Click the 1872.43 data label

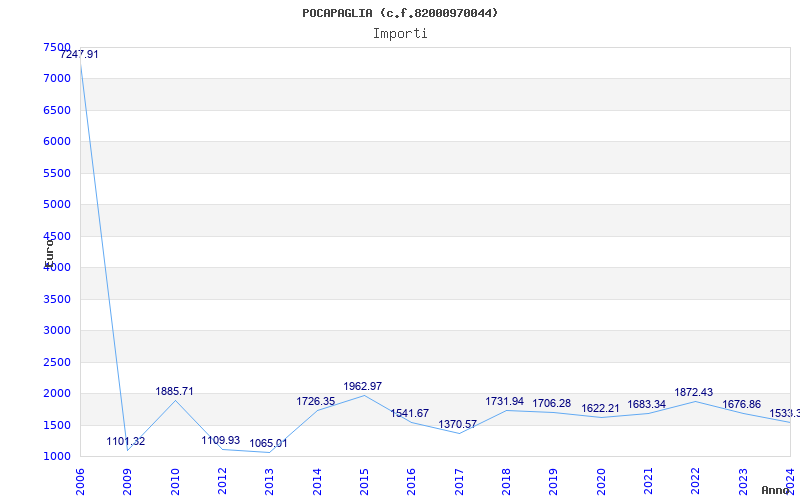click(693, 392)
